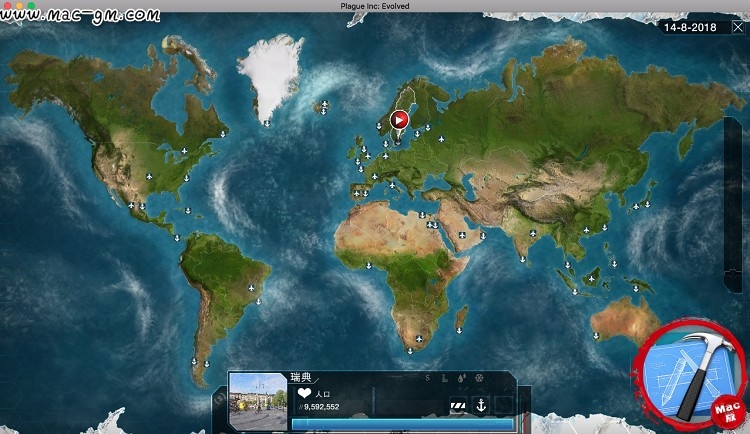Select the Spain airport icon
This screenshot has width=750, height=434.
356,193
